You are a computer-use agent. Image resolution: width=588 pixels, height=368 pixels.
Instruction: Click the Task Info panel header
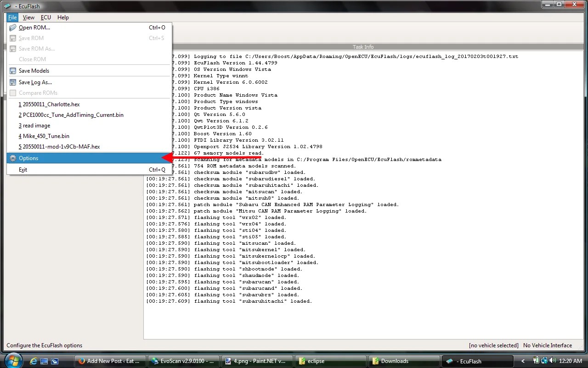(363, 47)
